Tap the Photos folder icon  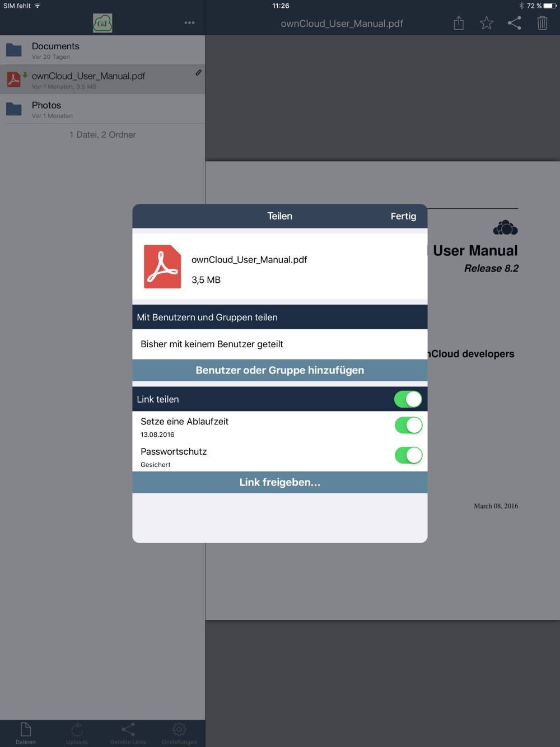point(14,109)
